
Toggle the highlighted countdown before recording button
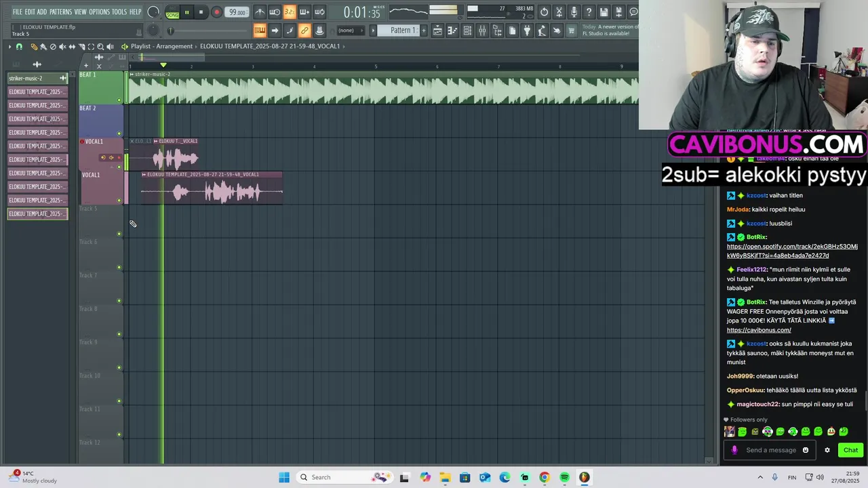click(x=290, y=12)
